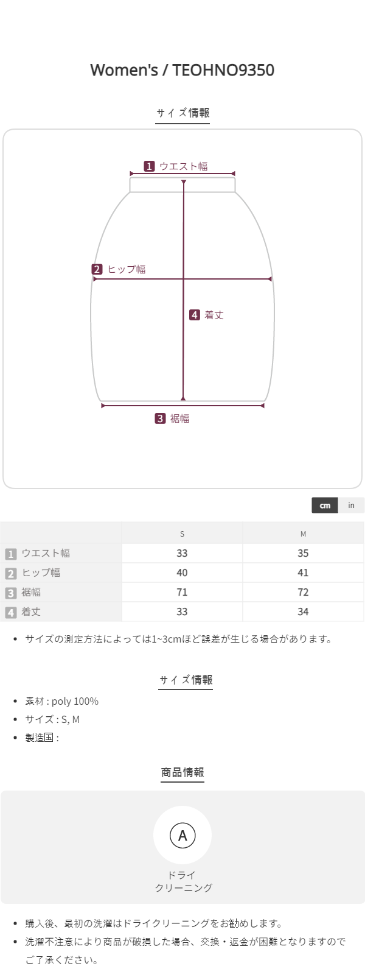Click the Women's / TEOHNO9350 title
The height and width of the screenshot is (980, 365).
[x=182, y=70]
